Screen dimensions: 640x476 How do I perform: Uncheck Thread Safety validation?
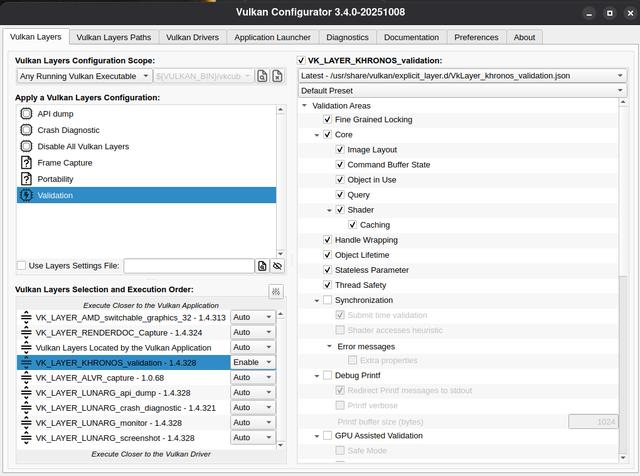tap(327, 285)
